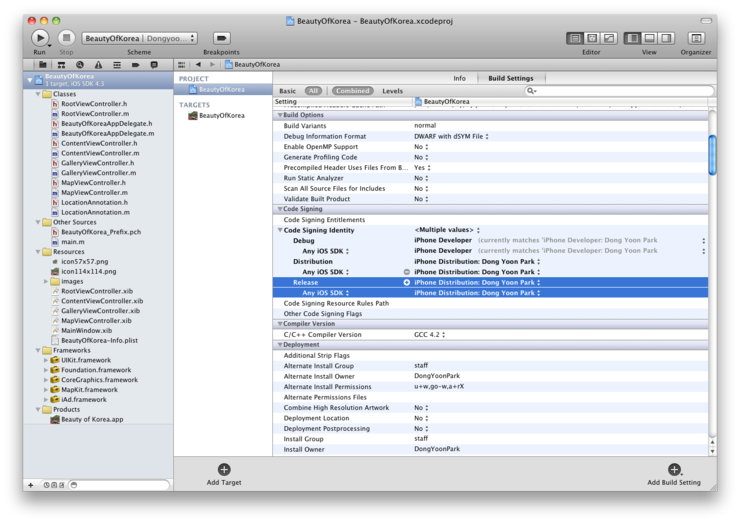Expand UIKit.framework

tap(46, 360)
